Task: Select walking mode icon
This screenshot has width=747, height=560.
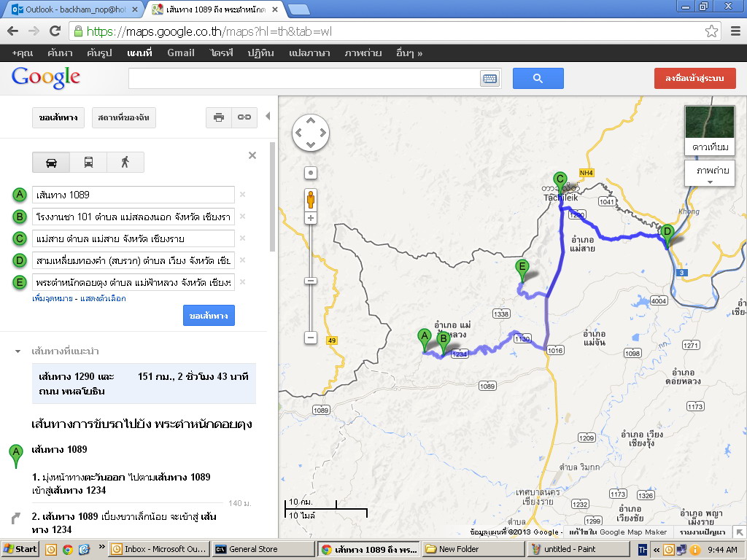Action: pyautogui.click(x=125, y=163)
